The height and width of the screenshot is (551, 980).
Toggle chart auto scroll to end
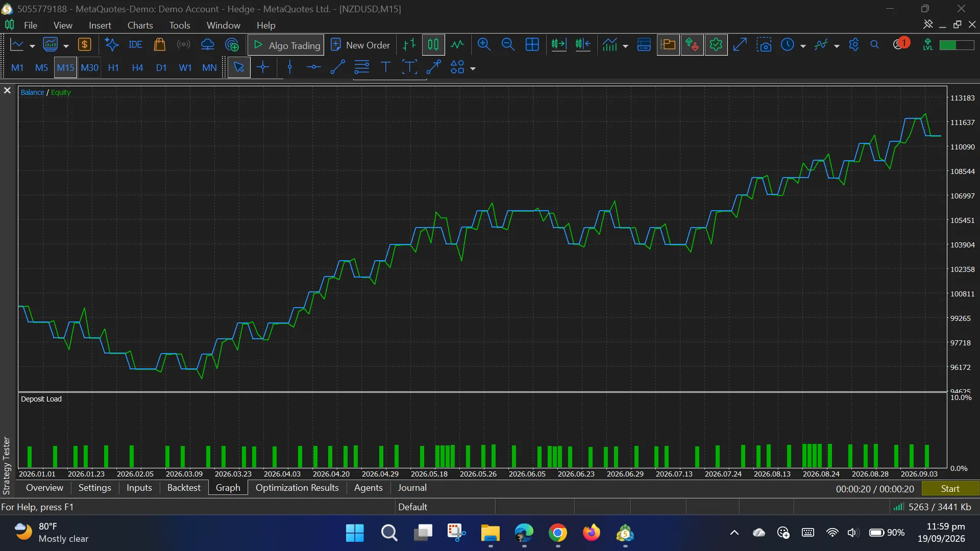pyautogui.click(x=559, y=45)
